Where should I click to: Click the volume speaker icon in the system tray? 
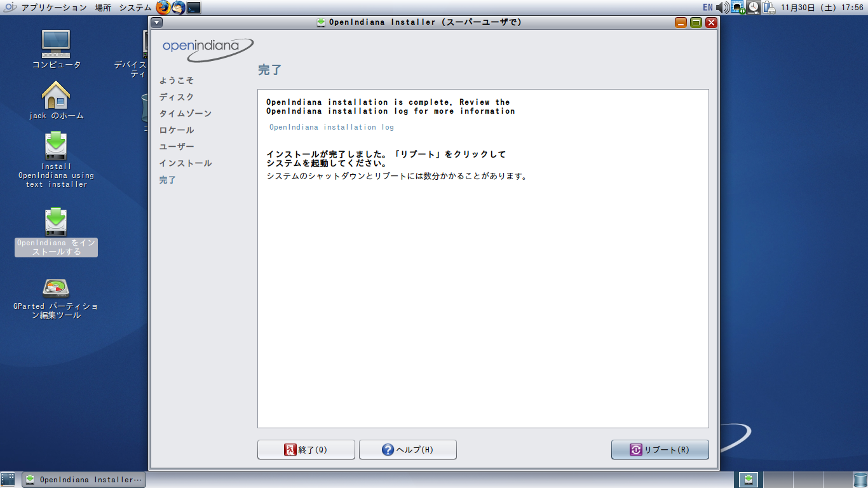(722, 8)
